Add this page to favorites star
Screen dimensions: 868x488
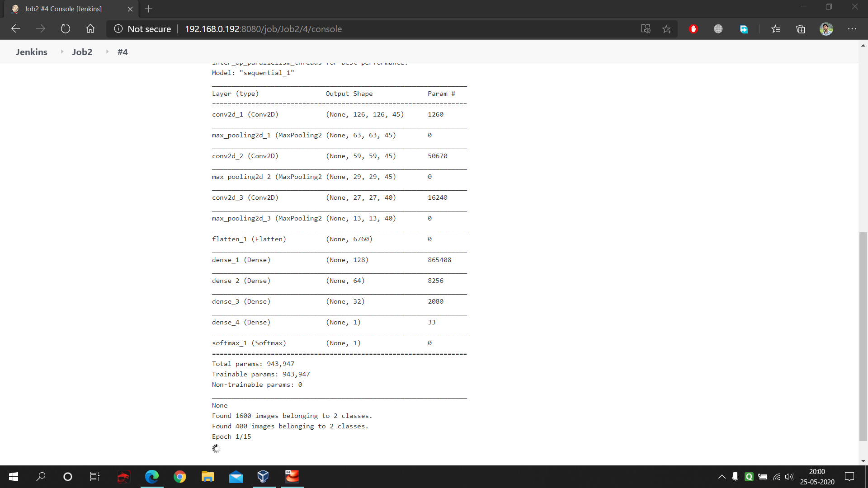pos(666,29)
